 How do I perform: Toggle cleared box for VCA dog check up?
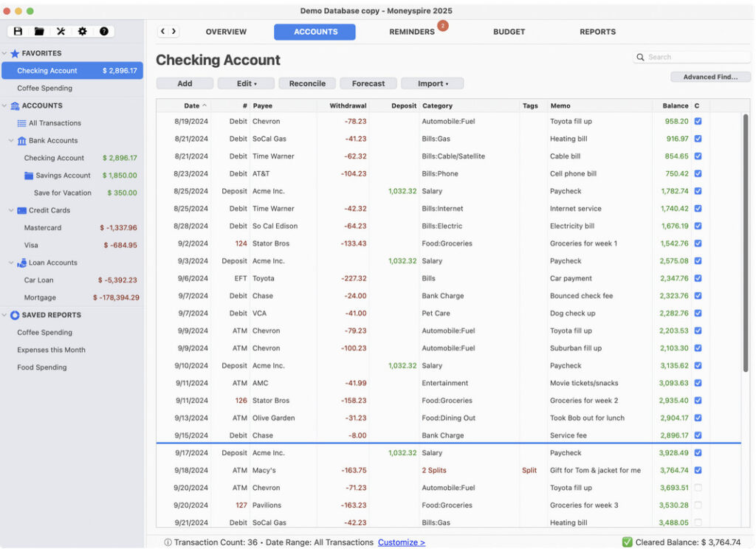point(698,314)
